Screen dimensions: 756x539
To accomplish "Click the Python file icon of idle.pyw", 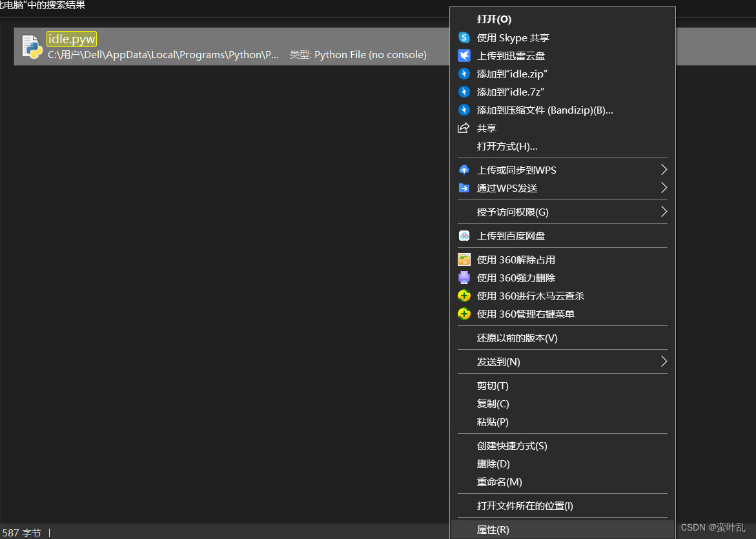I will (x=31, y=46).
